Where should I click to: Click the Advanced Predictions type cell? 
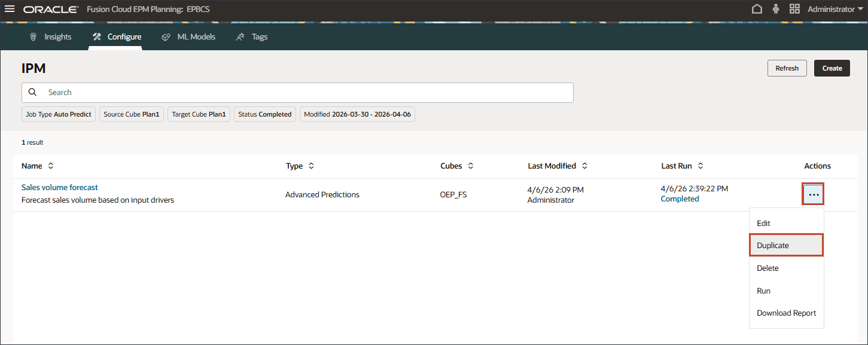point(322,194)
